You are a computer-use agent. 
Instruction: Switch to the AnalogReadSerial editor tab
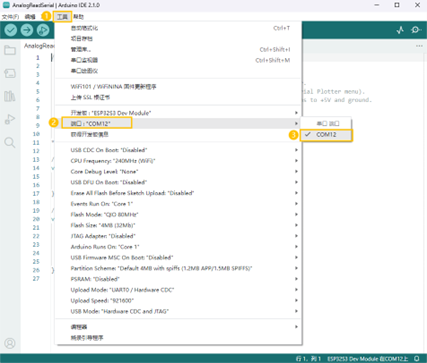click(39, 46)
